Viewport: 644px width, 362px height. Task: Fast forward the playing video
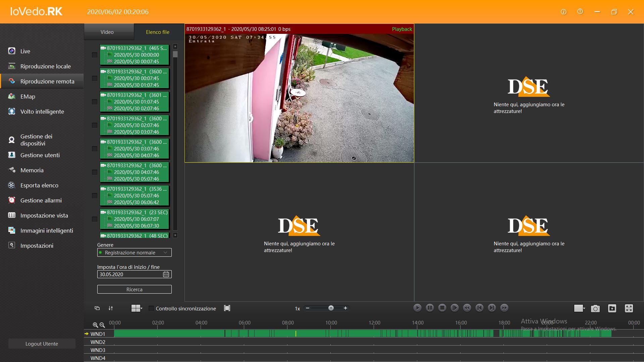[x=504, y=308]
